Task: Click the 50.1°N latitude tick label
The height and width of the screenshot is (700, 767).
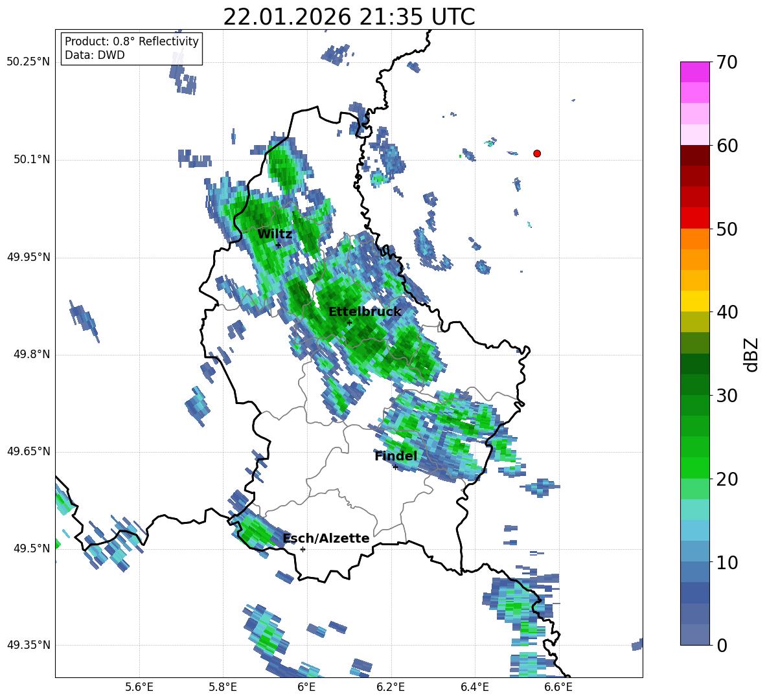Action: 32,159
